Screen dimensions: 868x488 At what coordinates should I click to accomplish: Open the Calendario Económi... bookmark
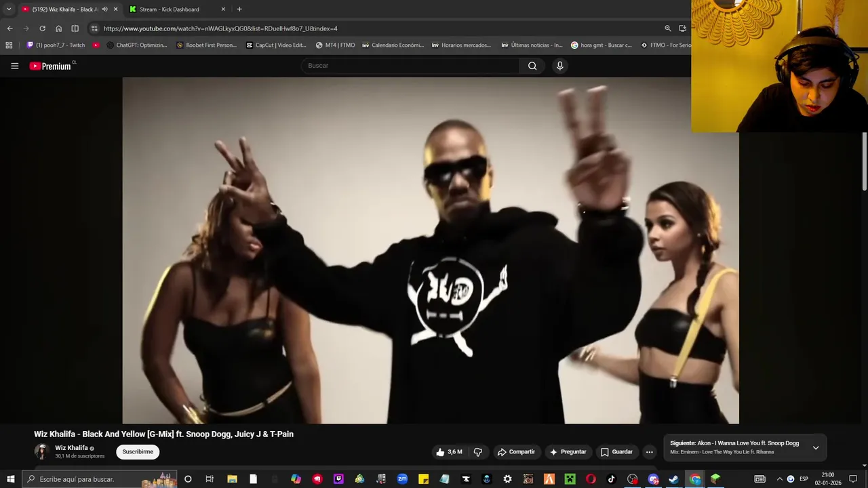pyautogui.click(x=393, y=45)
